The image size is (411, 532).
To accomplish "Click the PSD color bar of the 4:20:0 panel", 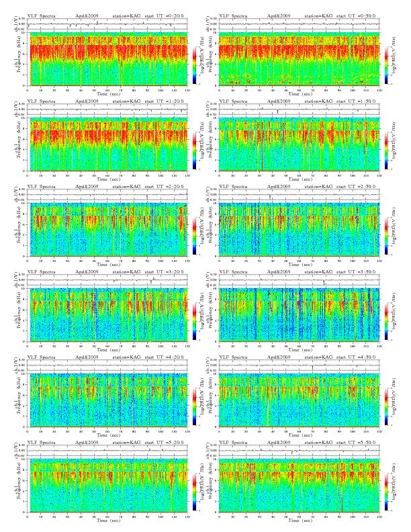I will 194,406.
